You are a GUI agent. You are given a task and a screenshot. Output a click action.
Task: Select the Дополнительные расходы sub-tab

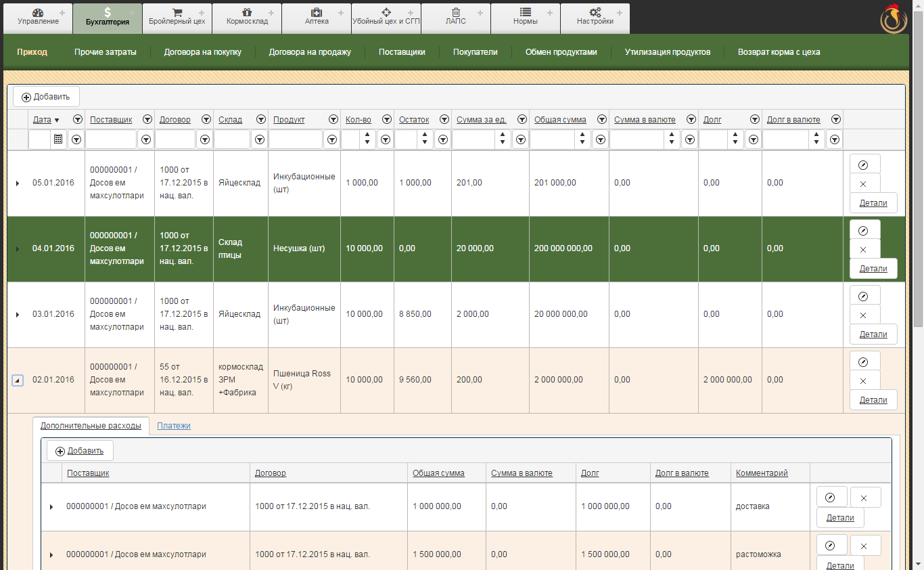pos(91,426)
